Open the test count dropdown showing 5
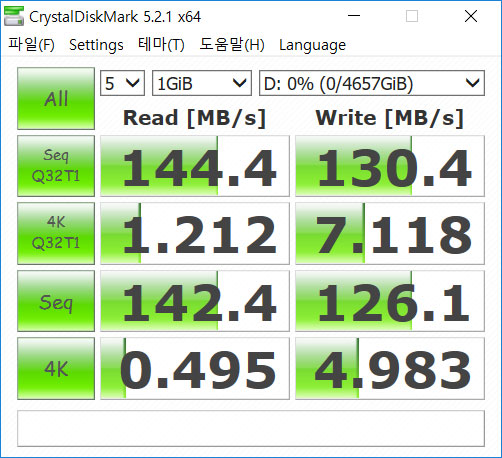Viewport: 502px width, 458px height. pos(122,83)
